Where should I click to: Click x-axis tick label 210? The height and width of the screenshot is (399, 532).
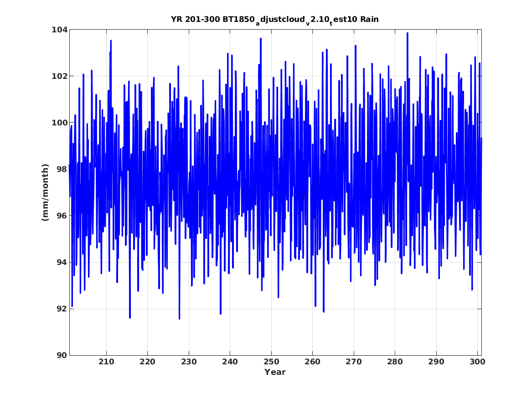tap(106, 362)
